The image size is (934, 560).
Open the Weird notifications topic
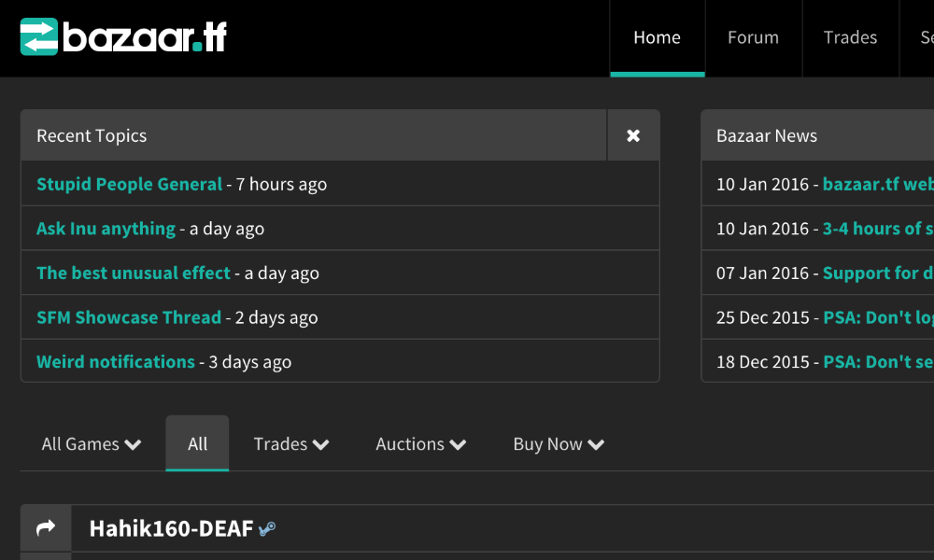pyautogui.click(x=115, y=362)
